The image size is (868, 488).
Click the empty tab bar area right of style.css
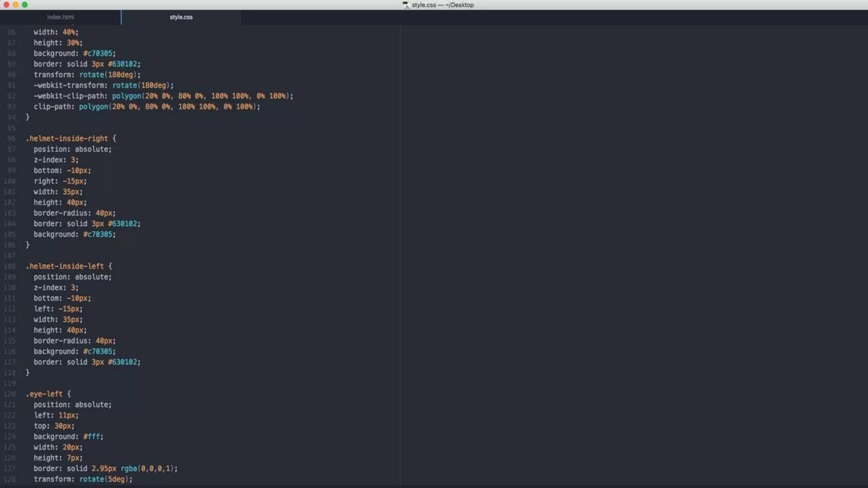(551, 17)
